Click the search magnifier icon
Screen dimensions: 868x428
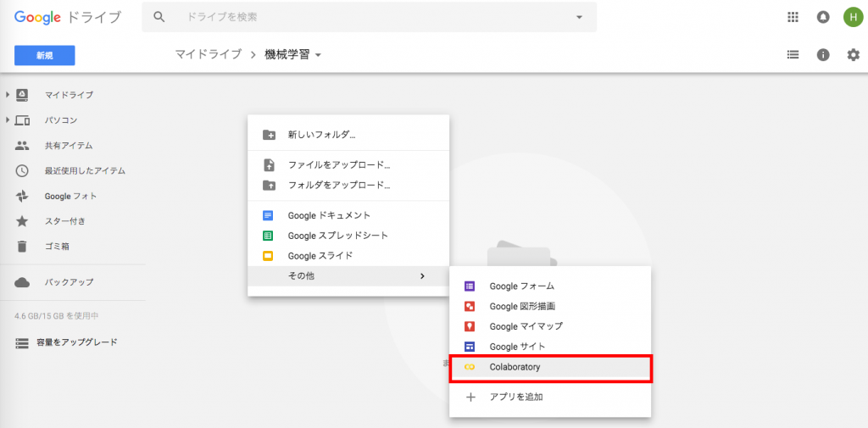159,17
